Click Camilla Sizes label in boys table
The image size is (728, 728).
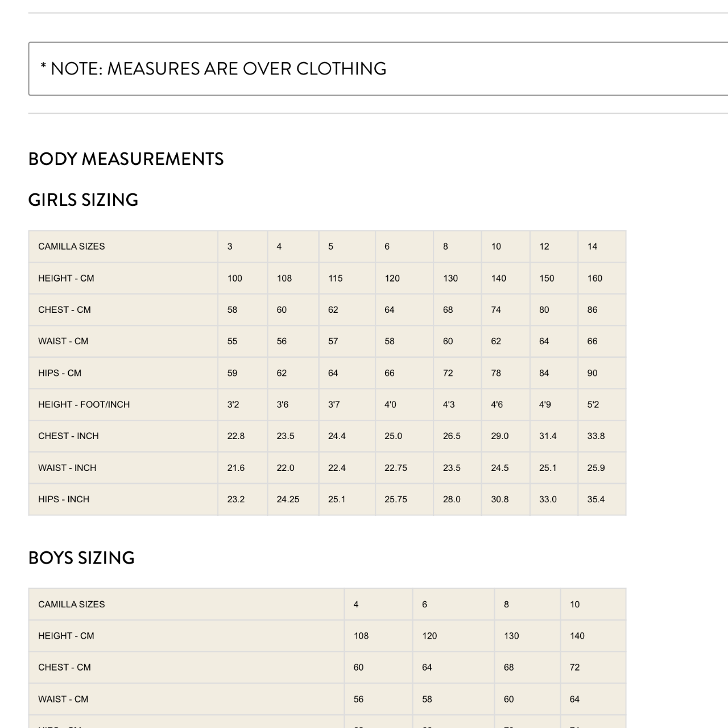pyautogui.click(x=72, y=604)
